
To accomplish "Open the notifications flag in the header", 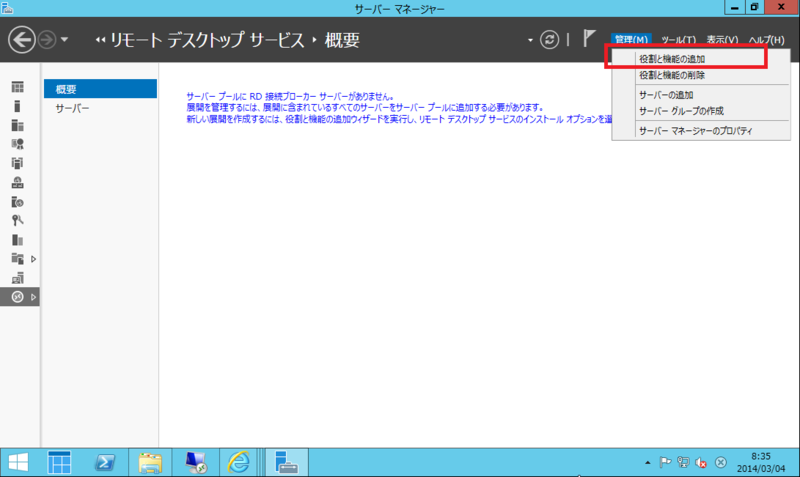I will [x=589, y=38].
